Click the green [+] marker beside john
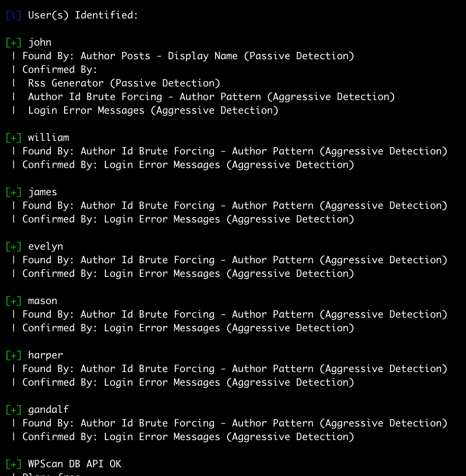The height and width of the screenshot is (476, 466). (x=14, y=43)
